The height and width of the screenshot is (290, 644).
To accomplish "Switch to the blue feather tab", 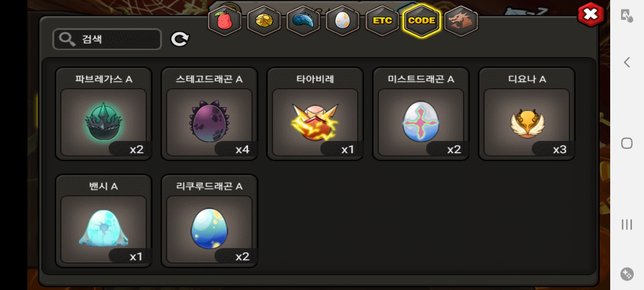I will pyautogui.click(x=303, y=21).
